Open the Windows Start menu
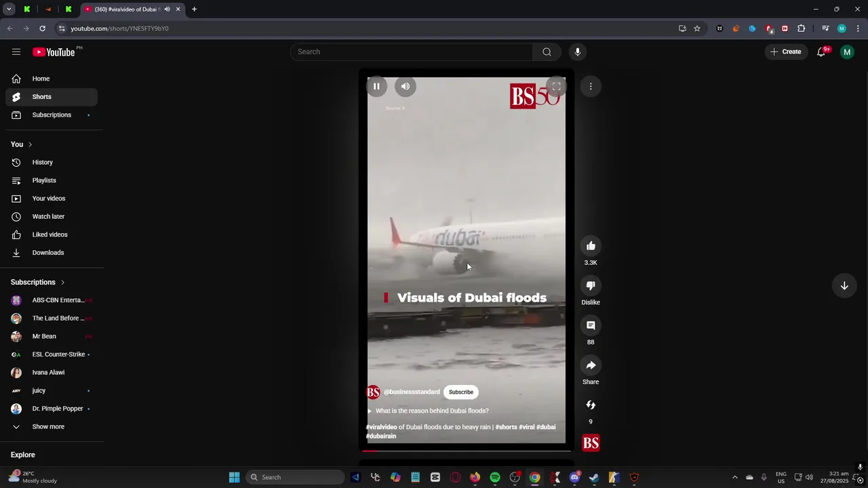Screen dimensions: 868x488 click(x=234, y=477)
